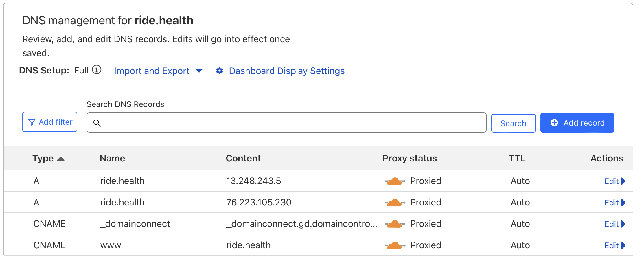Image resolution: width=644 pixels, height=261 pixels.
Task: Click the Add record button
Action: click(x=577, y=122)
